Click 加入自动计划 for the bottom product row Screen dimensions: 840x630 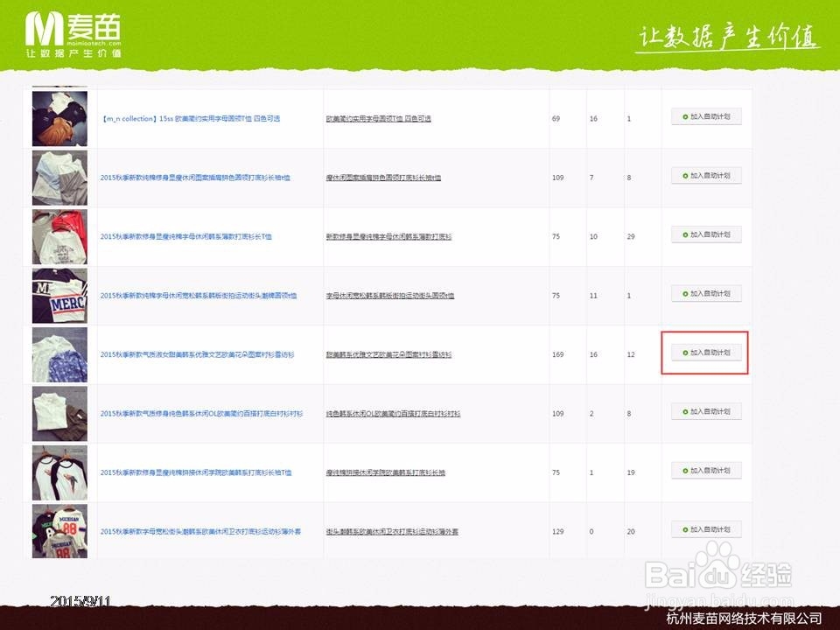[706, 529]
